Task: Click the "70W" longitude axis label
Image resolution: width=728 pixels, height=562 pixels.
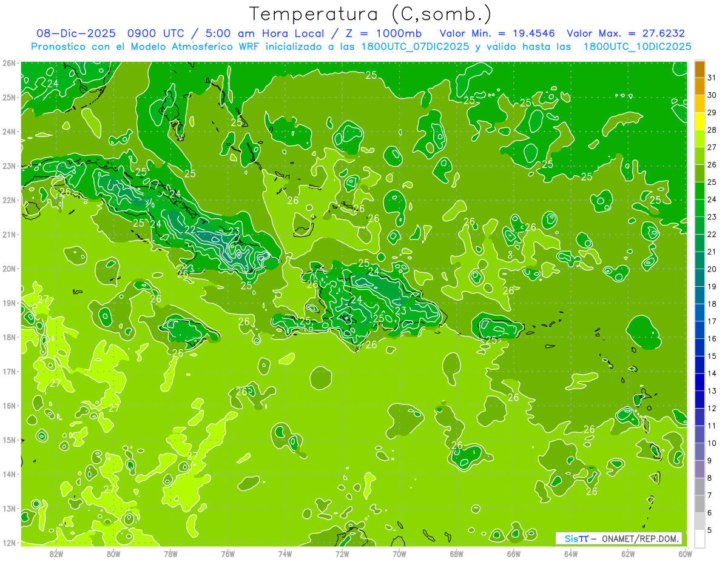Action: click(399, 554)
